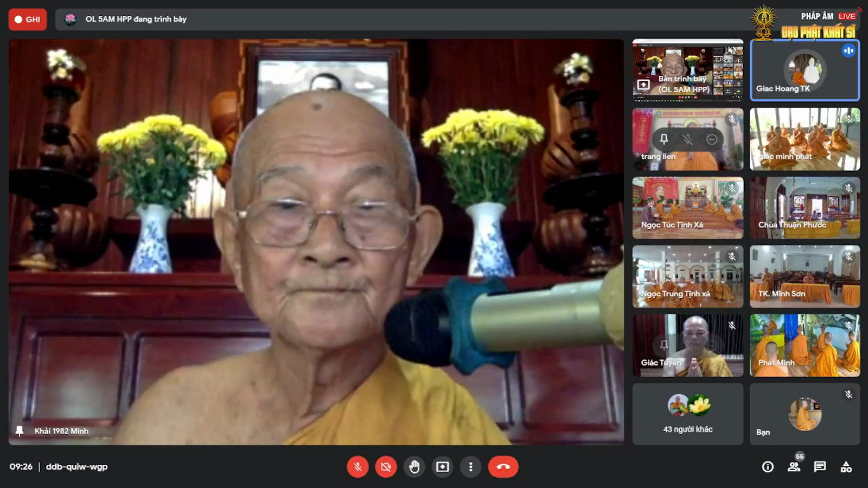This screenshot has height=488, width=868.
Task: Open the chat panel
Action: [820, 467]
